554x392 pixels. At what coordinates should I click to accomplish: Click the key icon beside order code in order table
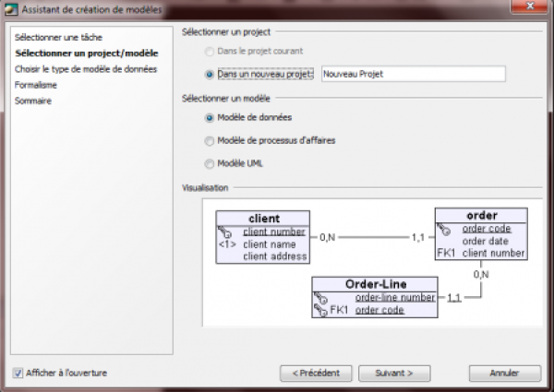coord(444,229)
